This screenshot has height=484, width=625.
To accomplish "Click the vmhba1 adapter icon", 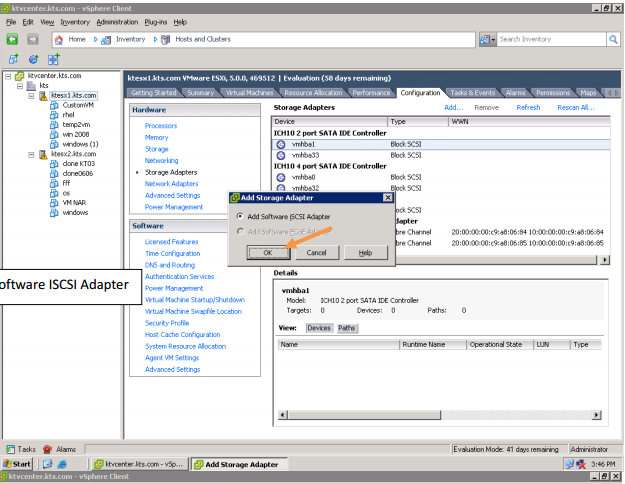I will pyautogui.click(x=281, y=144).
